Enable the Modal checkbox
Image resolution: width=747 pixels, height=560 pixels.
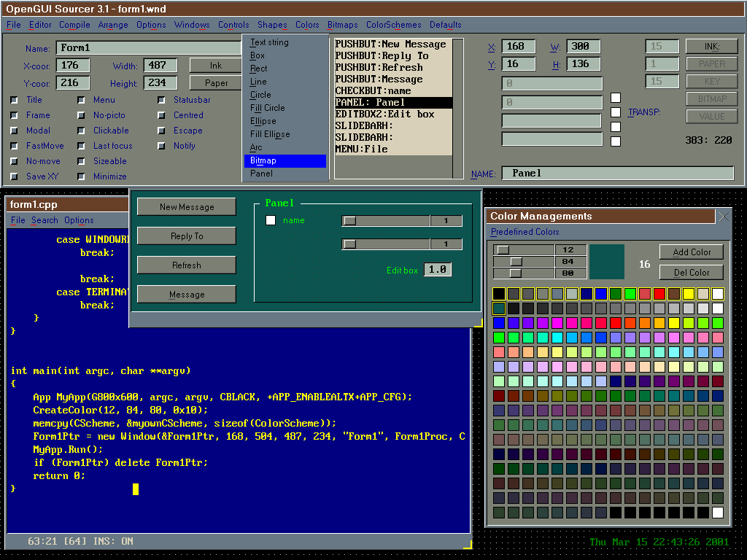[15, 131]
